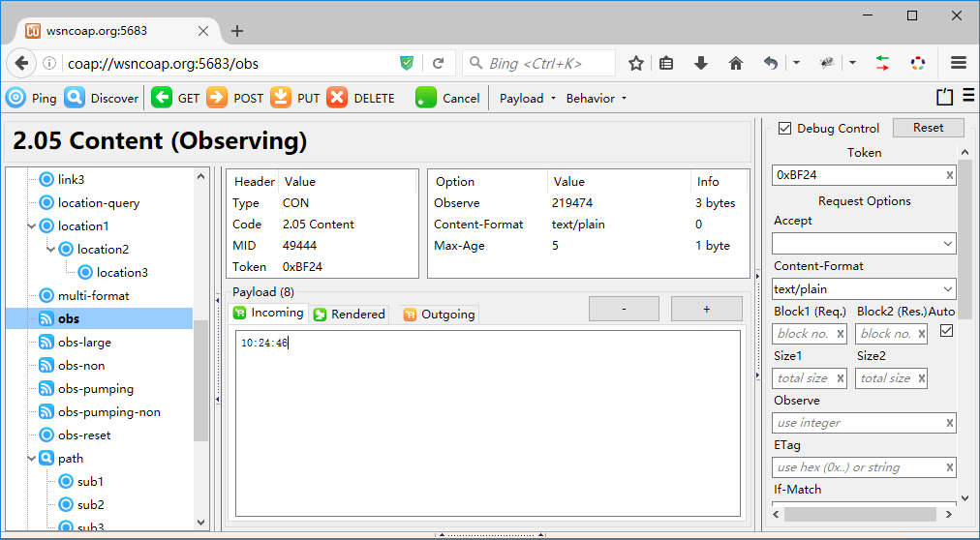Open the Content-Format dropdown

click(x=864, y=289)
